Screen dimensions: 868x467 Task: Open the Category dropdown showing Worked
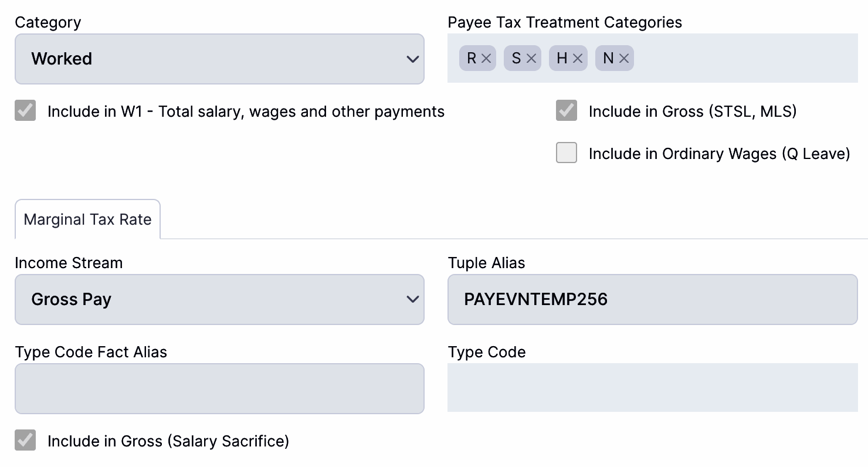219,59
